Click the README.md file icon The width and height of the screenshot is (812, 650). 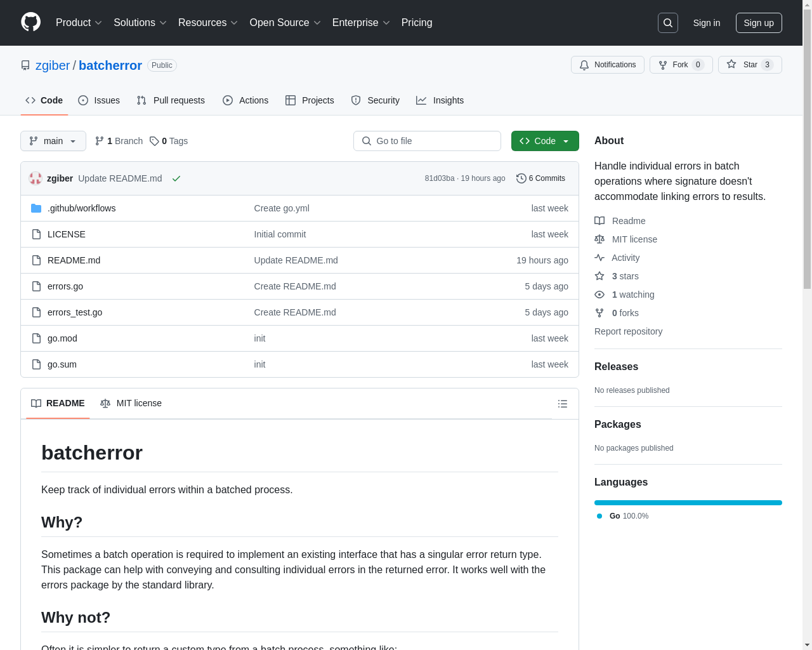coord(36,260)
